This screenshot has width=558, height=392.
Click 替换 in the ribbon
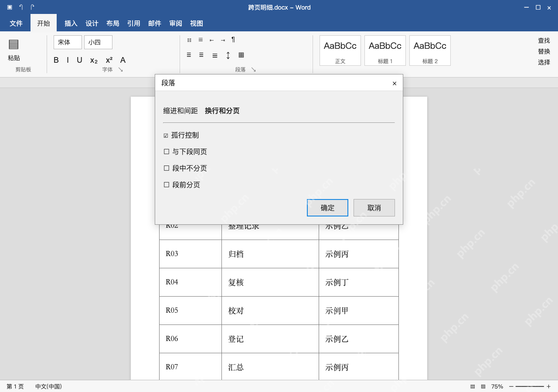pyautogui.click(x=544, y=51)
